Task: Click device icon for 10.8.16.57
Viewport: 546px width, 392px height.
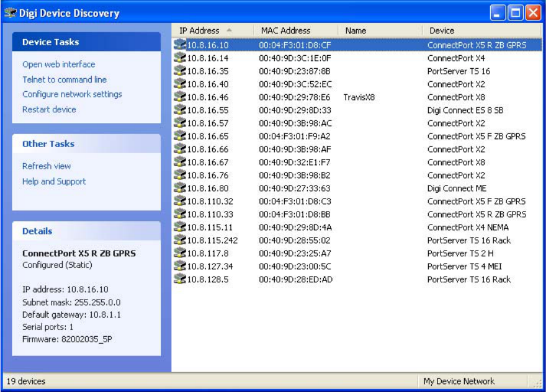Action: click(x=180, y=123)
